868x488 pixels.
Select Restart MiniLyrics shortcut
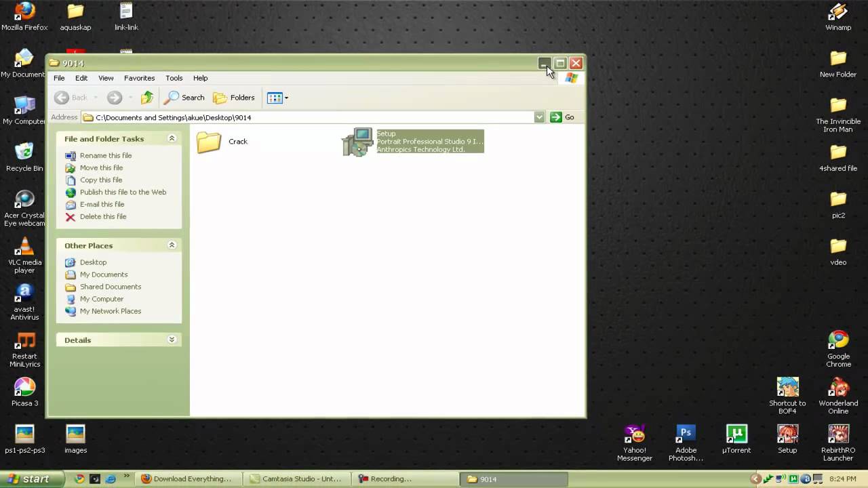pos(24,350)
